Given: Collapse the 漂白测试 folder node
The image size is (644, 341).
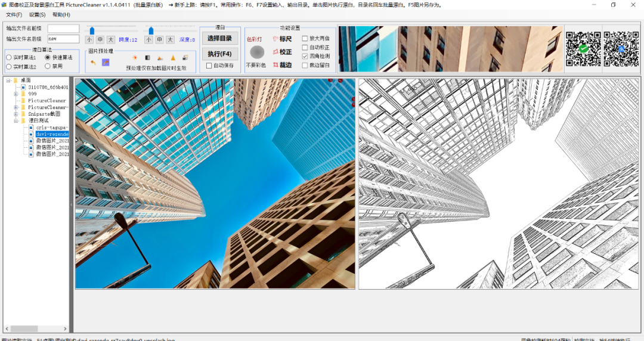Looking at the screenshot, I should pyautogui.click(x=16, y=120).
